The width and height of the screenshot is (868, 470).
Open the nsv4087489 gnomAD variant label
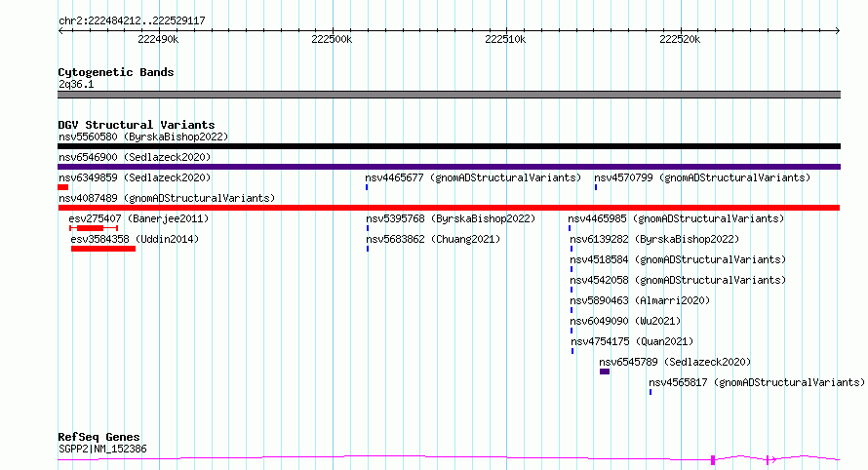point(167,198)
